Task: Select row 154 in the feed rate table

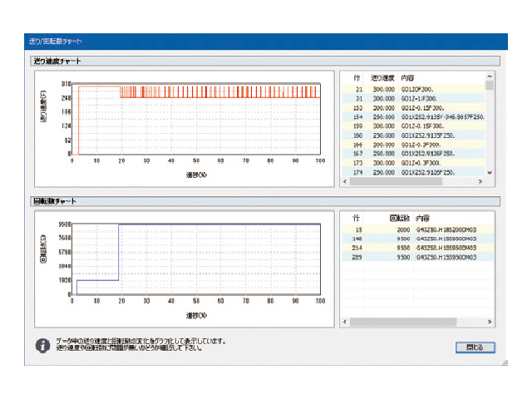Action: pyautogui.click(x=413, y=117)
